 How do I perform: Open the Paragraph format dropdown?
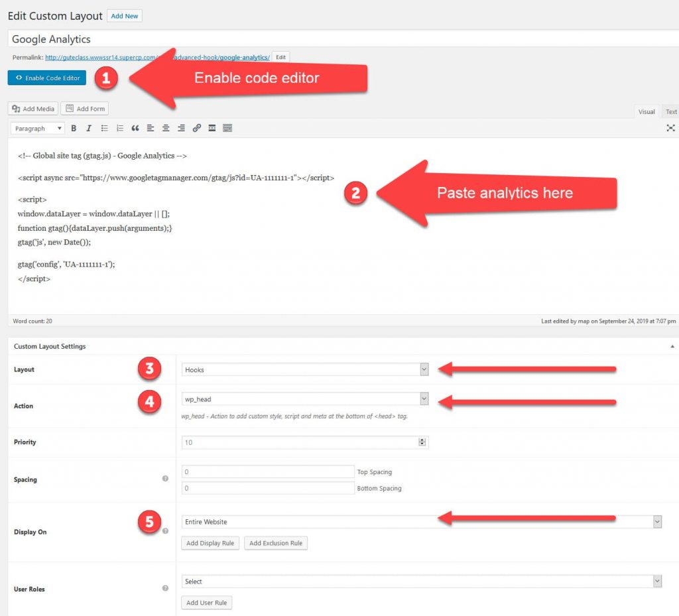(x=38, y=129)
